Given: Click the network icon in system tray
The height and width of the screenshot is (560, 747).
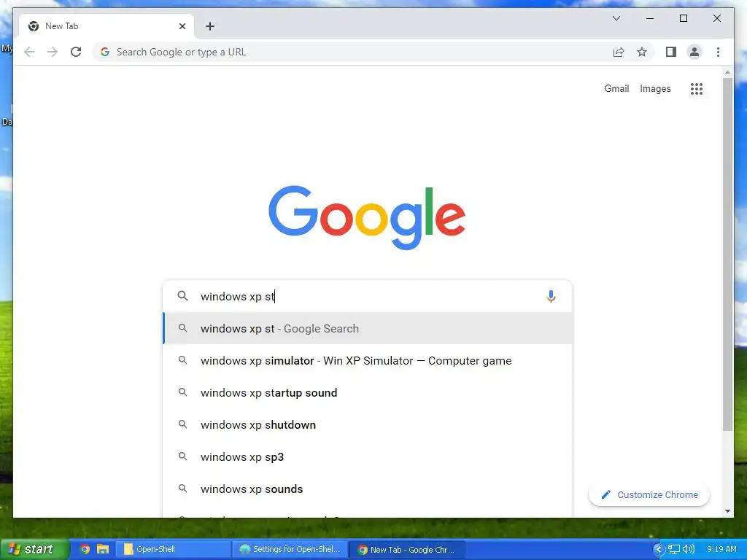Looking at the screenshot, I should pyautogui.click(x=674, y=549).
